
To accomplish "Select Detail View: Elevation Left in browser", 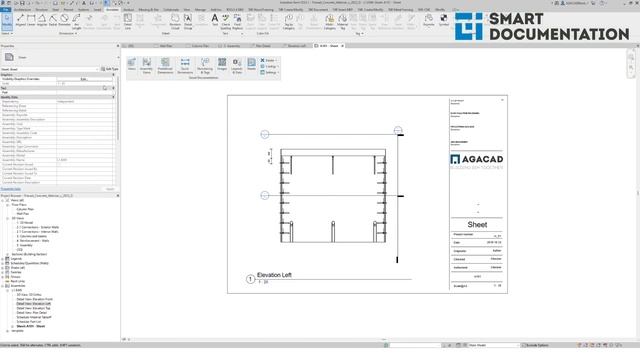I will click(x=33, y=304).
